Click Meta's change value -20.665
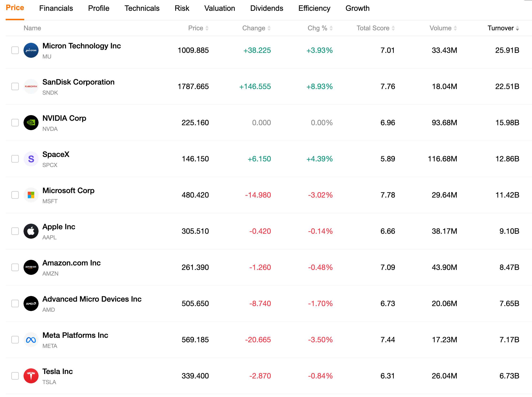The height and width of the screenshot is (397, 532). (x=258, y=340)
